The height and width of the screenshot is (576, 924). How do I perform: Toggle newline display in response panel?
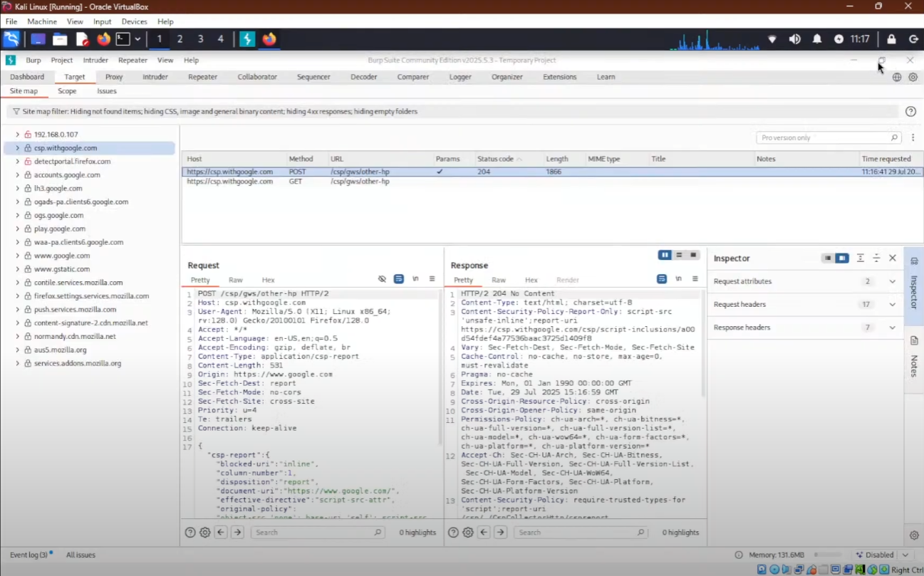coord(678,279)
